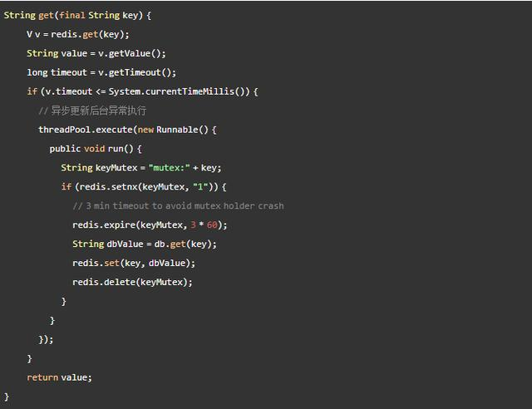The height and width of the screenshot is (409, 532).
Task: Click the "delete" method name
Action: pyautogui.click(x=119, y=283)
